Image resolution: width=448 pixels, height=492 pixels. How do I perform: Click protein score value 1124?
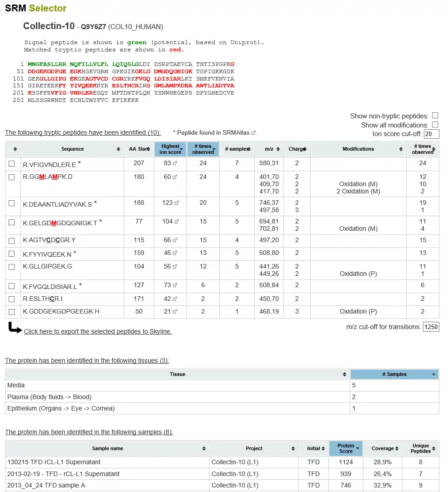tap(346, 462)
